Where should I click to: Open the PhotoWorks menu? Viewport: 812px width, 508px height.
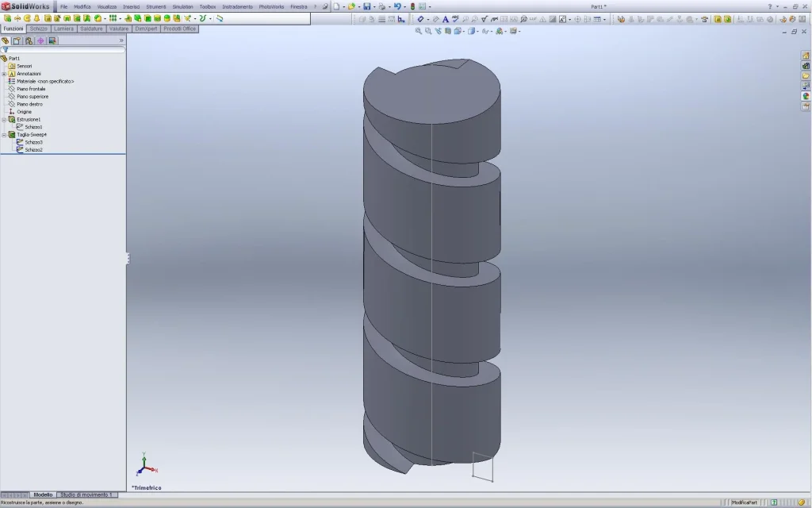[271, 6]
